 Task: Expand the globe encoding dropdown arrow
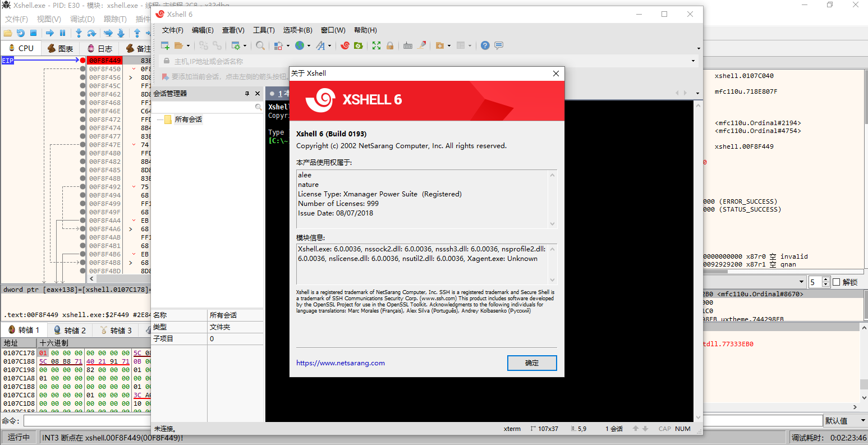pyautogui.click(x=309, y=46)
